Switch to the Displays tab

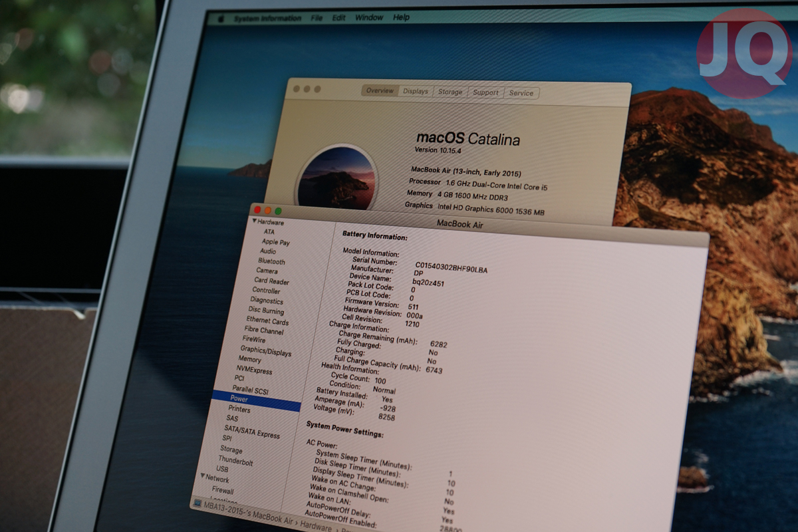click(416, 91)
